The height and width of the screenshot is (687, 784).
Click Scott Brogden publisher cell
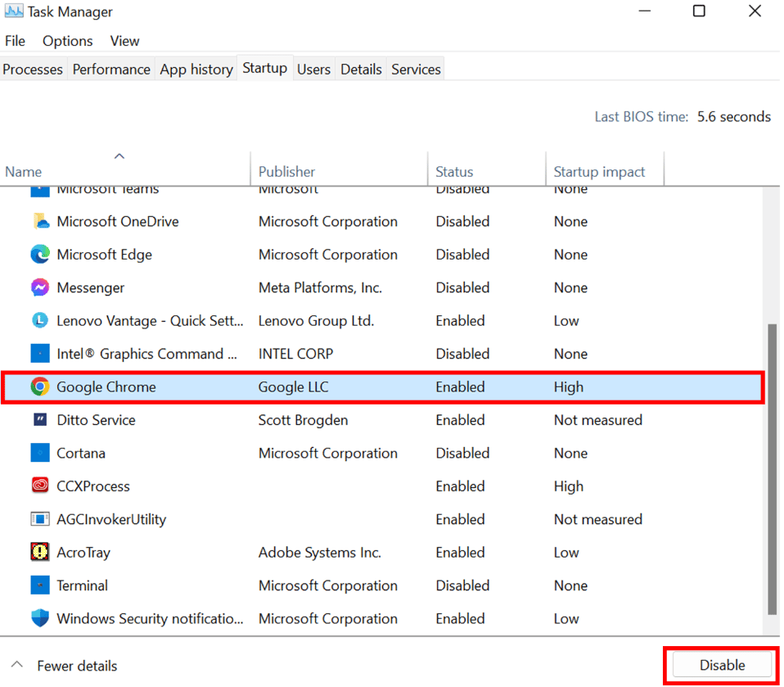[303, 420]
